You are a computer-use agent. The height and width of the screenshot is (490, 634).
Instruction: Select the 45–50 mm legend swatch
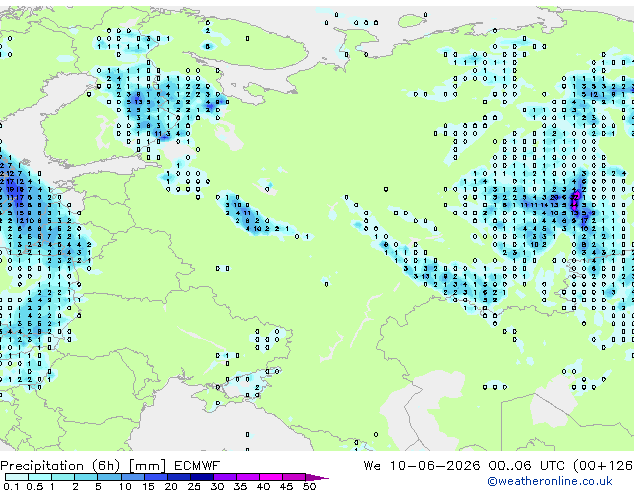click(x=294, y=477)
